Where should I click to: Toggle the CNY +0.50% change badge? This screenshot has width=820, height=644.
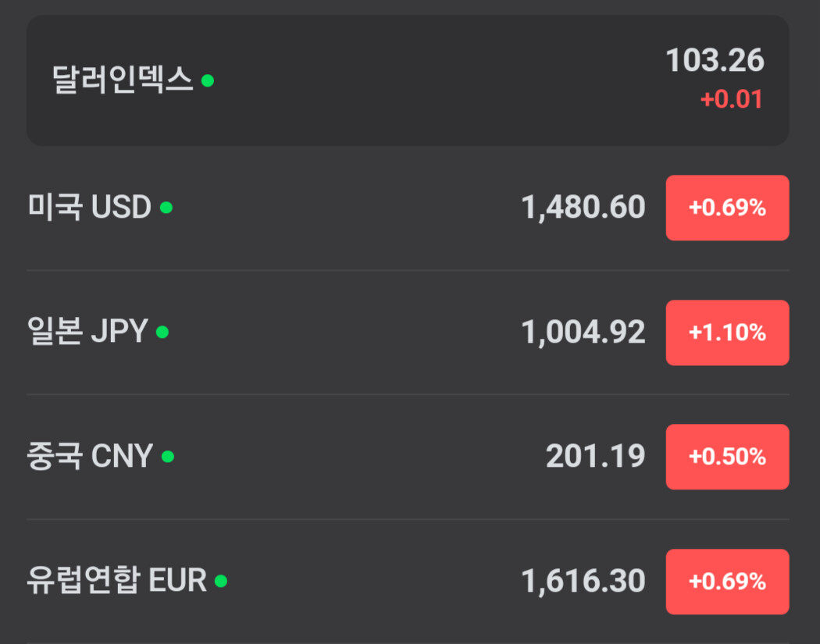(x=727, y=457)
